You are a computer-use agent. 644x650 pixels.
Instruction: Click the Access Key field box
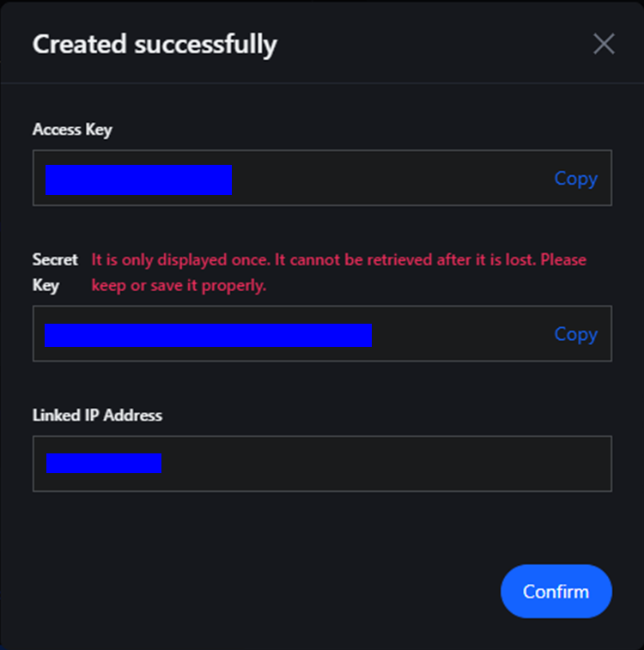click(x=322, y=178)
